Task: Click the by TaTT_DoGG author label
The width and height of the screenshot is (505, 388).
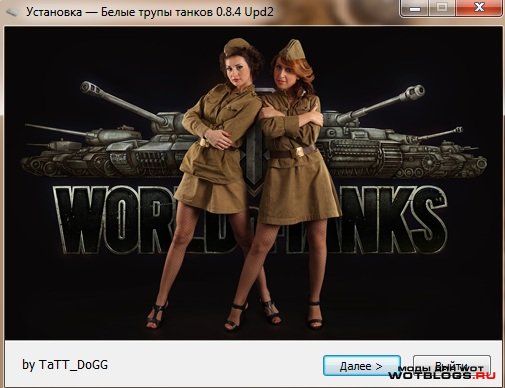Action: point(65,365)
